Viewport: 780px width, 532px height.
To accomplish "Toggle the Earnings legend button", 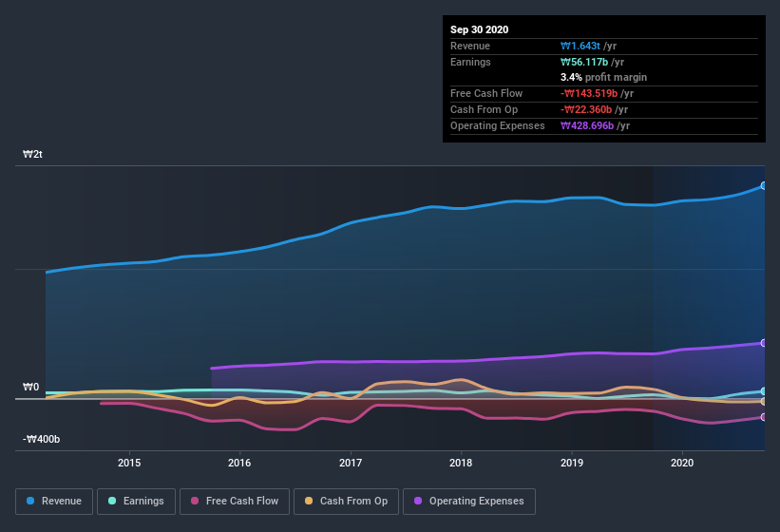I will pyautogui.click(x=136, y=502).
